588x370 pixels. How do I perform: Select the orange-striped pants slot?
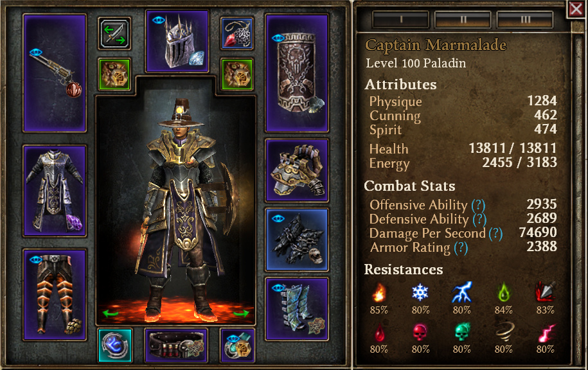(x=55, y=295)
